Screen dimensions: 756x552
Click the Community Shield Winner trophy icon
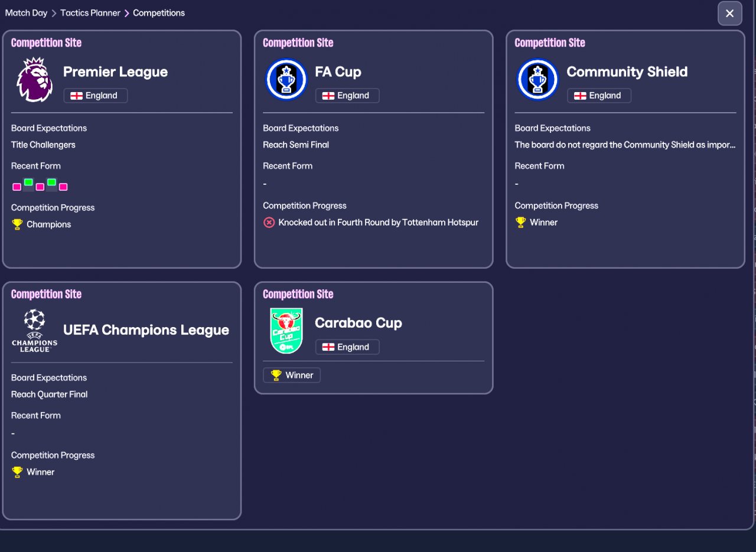tap(520, 223)
